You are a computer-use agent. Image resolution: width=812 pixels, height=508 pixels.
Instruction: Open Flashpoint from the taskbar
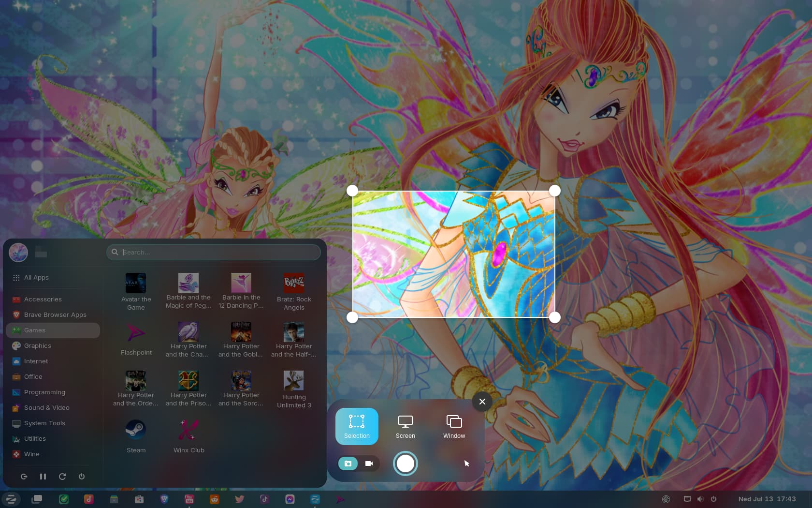pos(340,499)
